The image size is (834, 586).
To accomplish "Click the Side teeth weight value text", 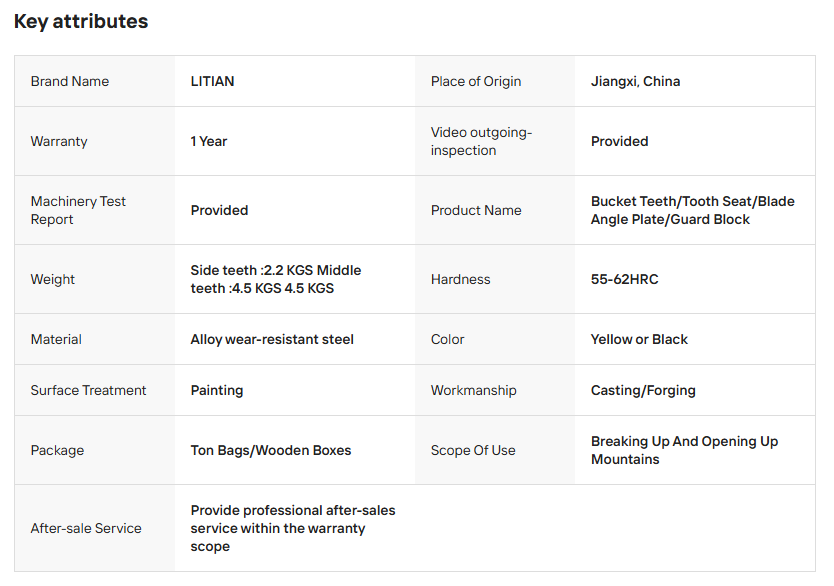I will click(276, 279).
